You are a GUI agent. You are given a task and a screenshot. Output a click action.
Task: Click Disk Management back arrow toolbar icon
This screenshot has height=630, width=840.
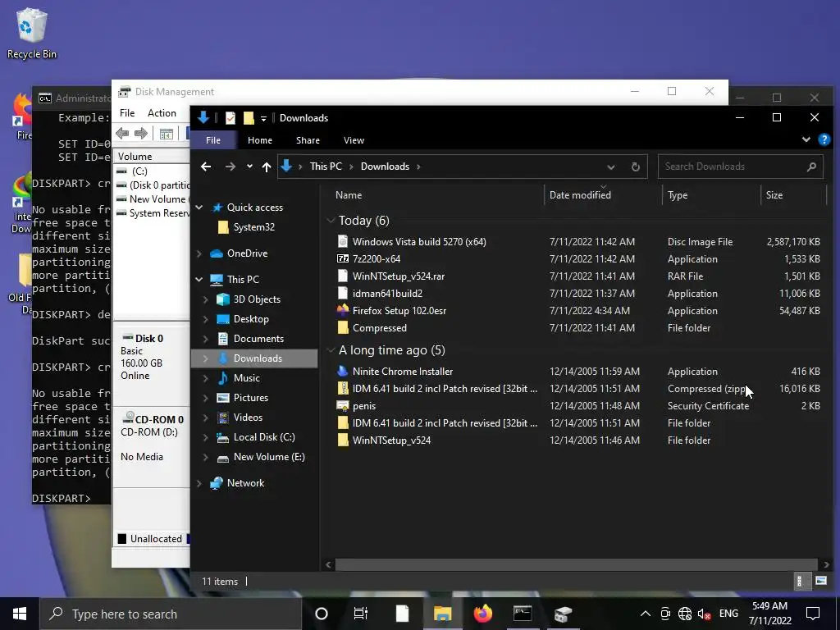coord(122,134)
